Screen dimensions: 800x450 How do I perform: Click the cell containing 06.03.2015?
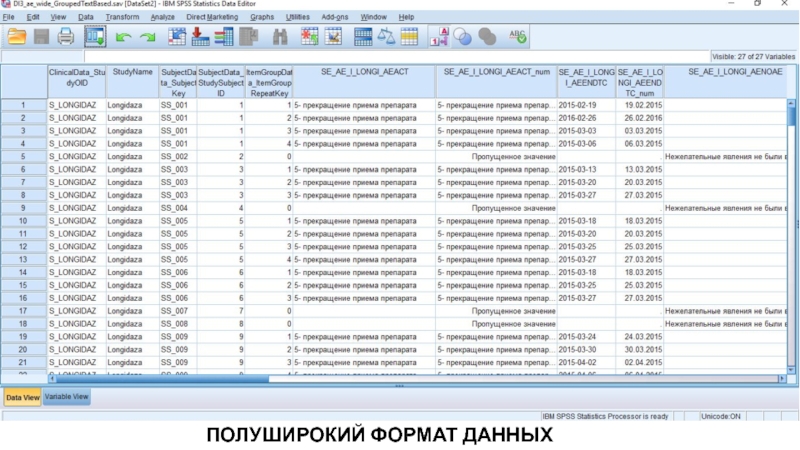(x=640, y=144)
